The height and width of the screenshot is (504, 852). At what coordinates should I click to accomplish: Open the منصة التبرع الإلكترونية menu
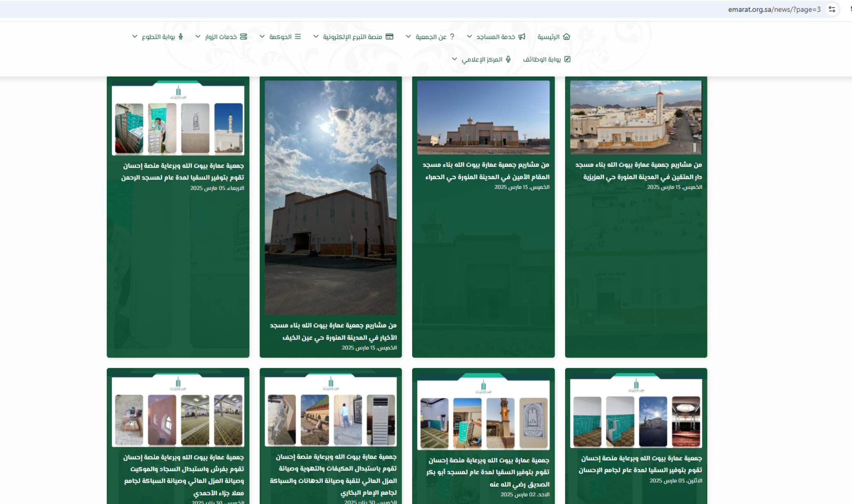353,37
